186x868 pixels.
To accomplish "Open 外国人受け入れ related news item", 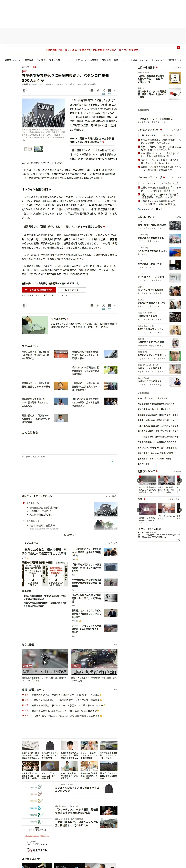I will [35, 419].
